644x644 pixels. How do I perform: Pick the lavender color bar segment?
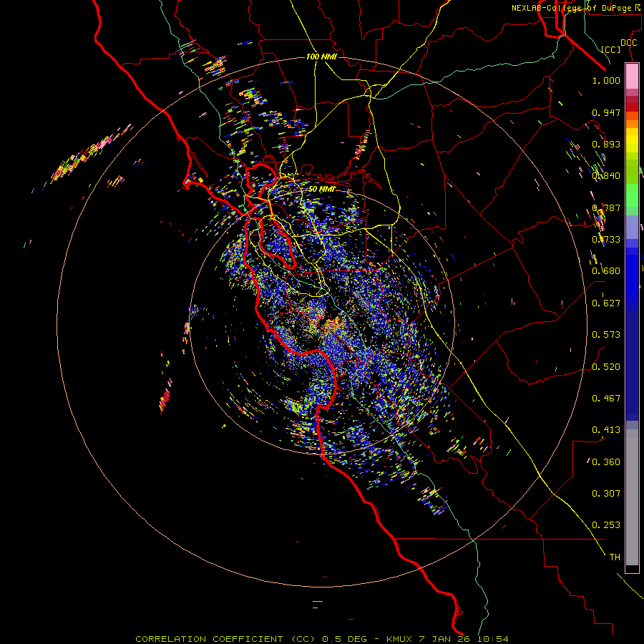tap(632, 227)
